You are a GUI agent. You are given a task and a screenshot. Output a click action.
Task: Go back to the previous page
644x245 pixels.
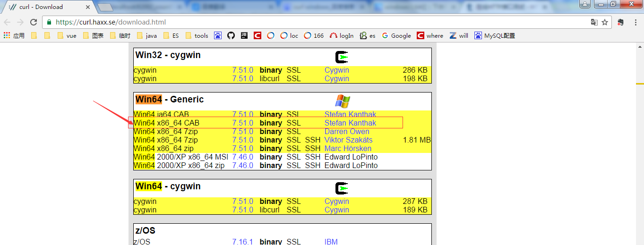pyautogui.click(x=7, y=22)
